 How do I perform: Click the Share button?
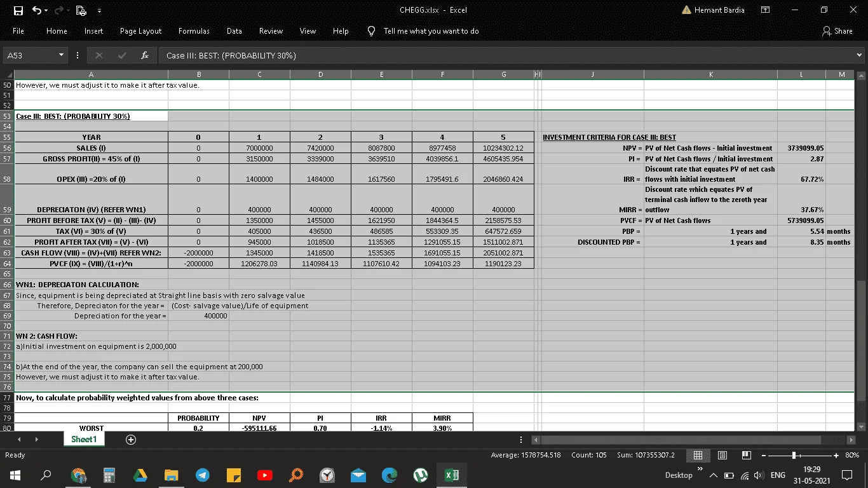point(837,31)
